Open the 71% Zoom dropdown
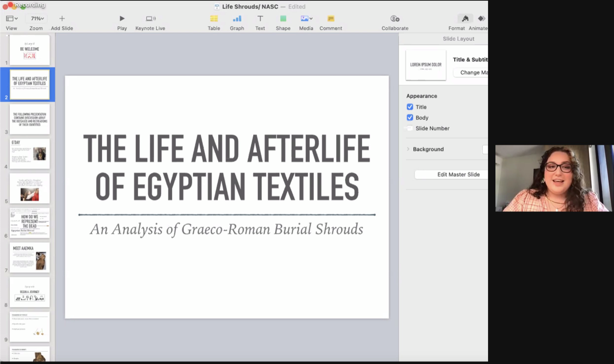Image resolution: width=614 pixels, height=364 pixels. tap(37, 19)
